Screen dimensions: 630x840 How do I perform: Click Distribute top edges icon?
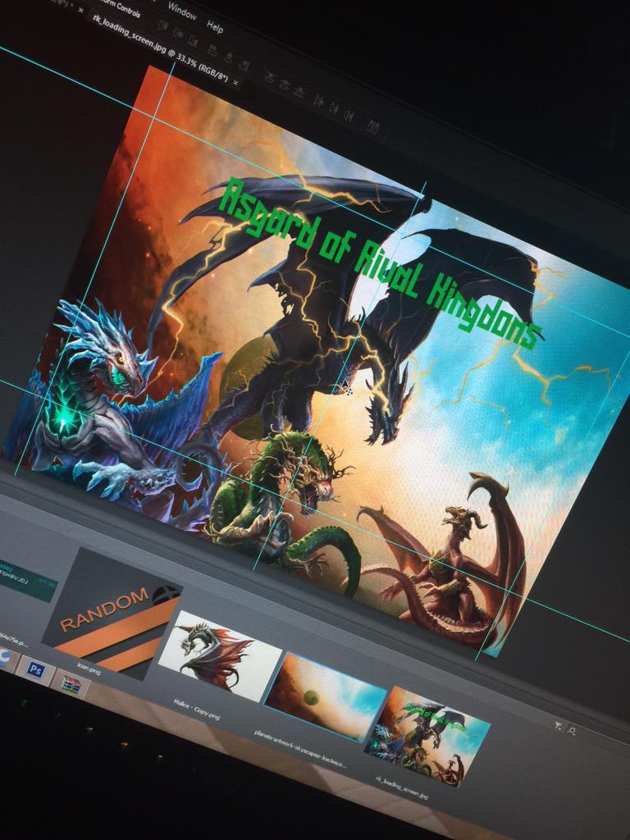269,77
